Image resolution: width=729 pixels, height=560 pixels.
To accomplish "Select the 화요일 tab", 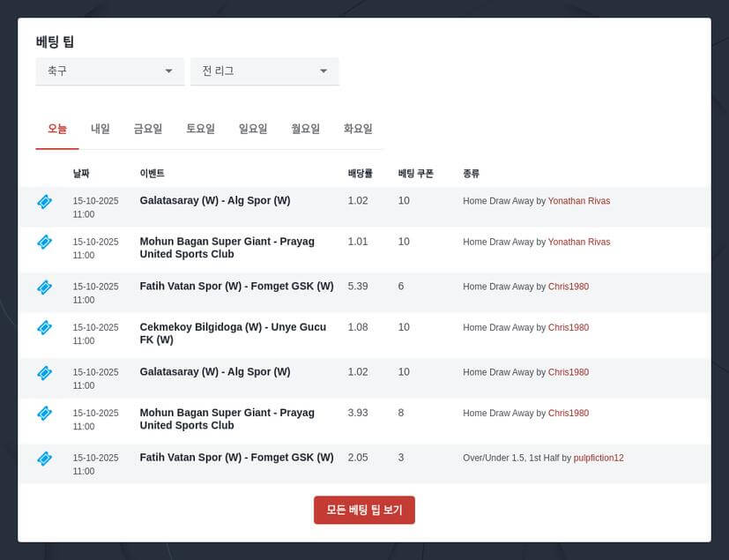I will pyautogui.click(x=358, y=128).
